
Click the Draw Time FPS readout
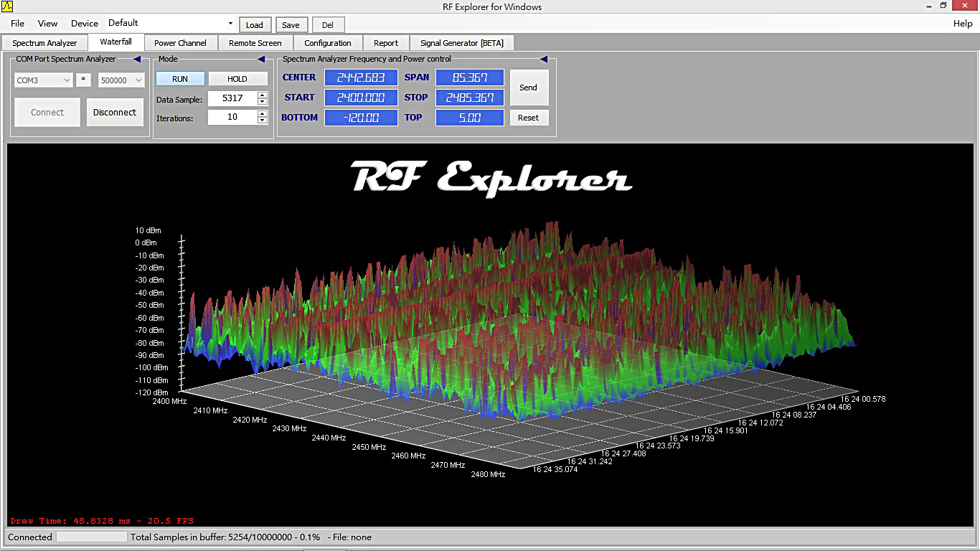point(102,521)
